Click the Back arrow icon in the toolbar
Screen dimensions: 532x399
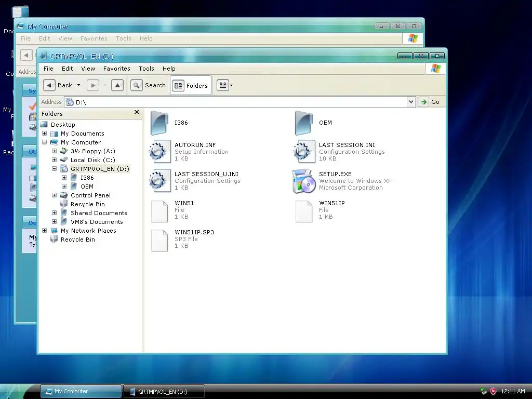click(x=49, y=85)
